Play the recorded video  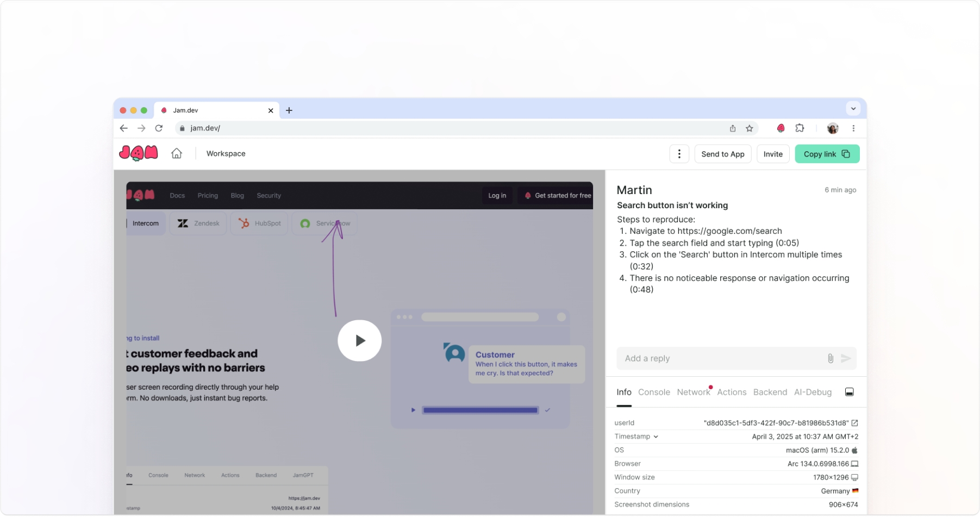coord(359,341)
